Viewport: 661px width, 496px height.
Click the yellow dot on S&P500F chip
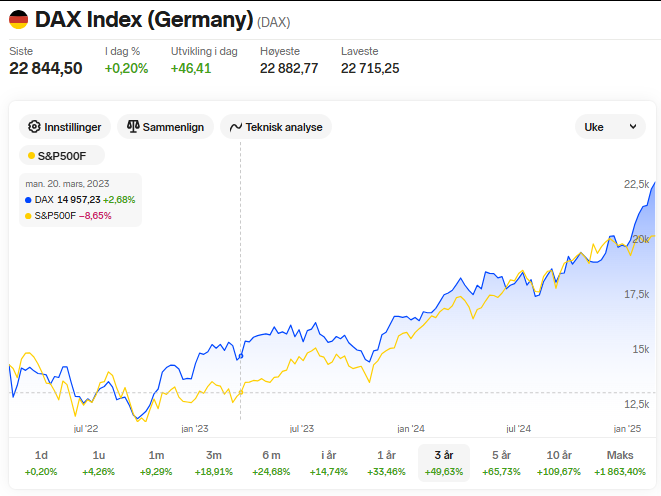point(31,156)
